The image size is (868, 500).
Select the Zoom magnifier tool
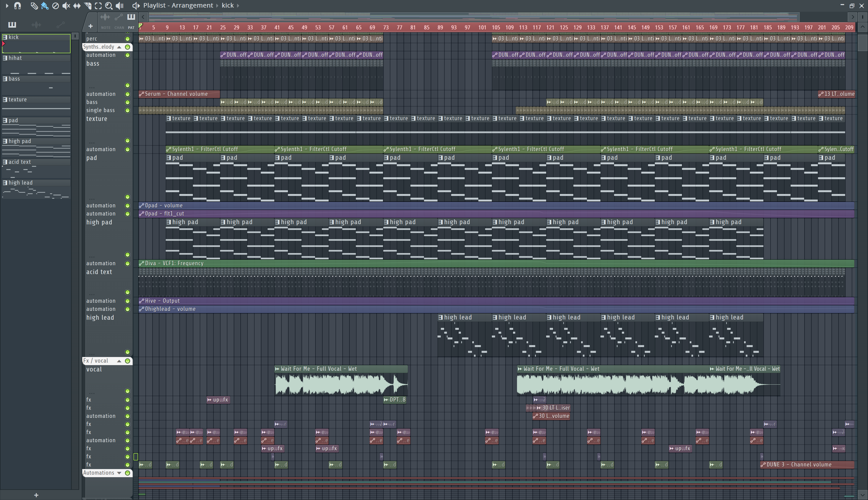click(x=109, y=6)
